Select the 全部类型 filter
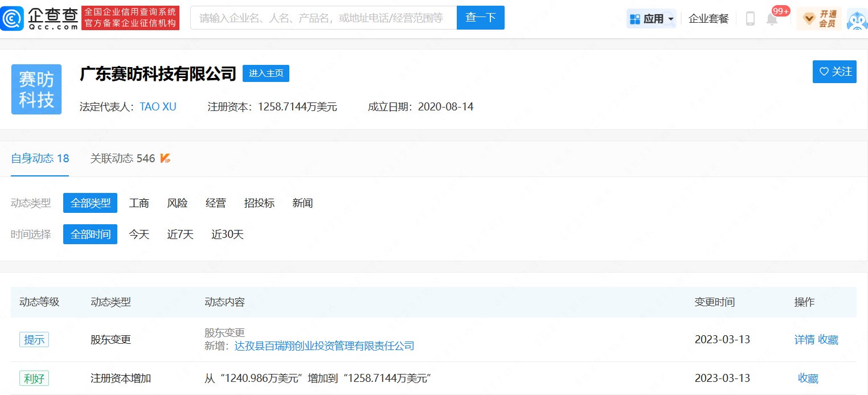This screenshot has width=868, height=395. 90,203
